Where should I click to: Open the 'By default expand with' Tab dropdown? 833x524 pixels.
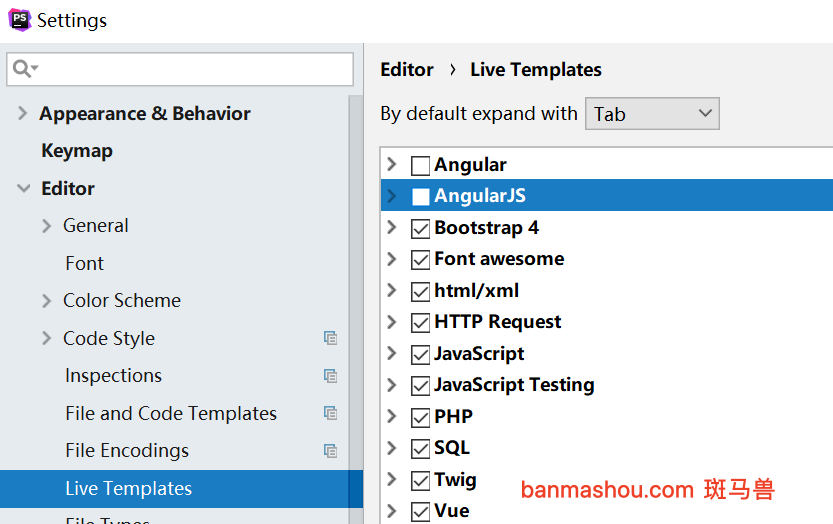click(x=652, y=113)
